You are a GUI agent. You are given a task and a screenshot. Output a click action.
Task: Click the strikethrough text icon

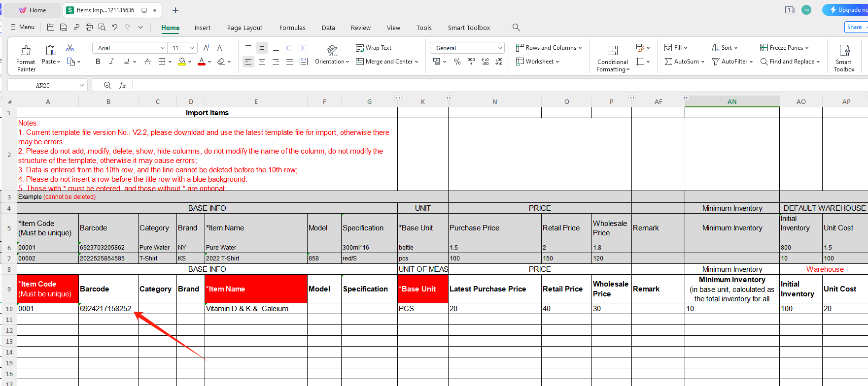tap(147, 62)
